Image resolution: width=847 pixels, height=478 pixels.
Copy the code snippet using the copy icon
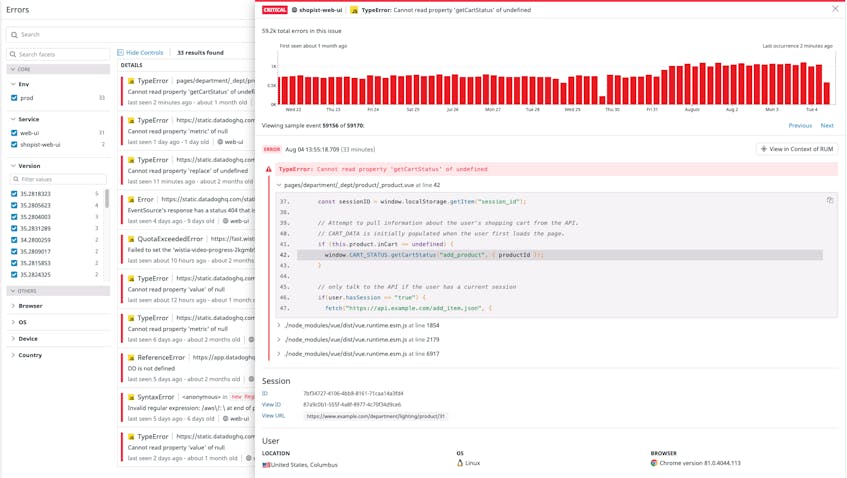point(830,200)
